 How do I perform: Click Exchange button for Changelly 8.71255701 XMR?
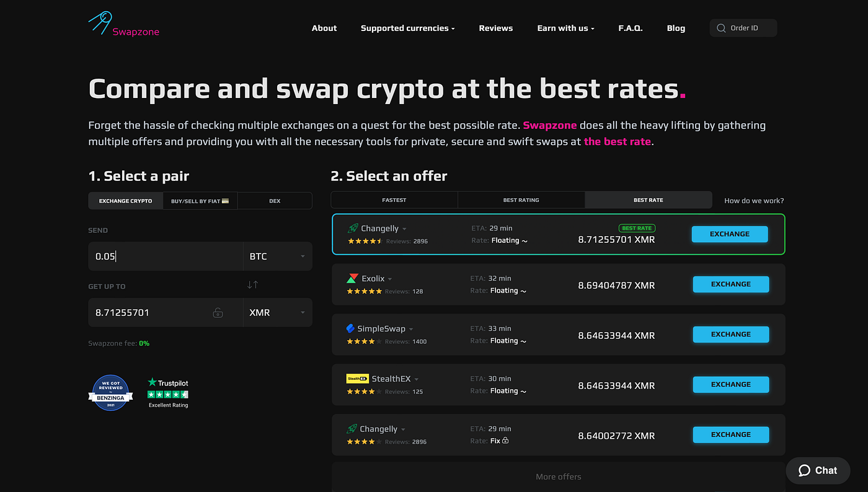click(730, 234)
